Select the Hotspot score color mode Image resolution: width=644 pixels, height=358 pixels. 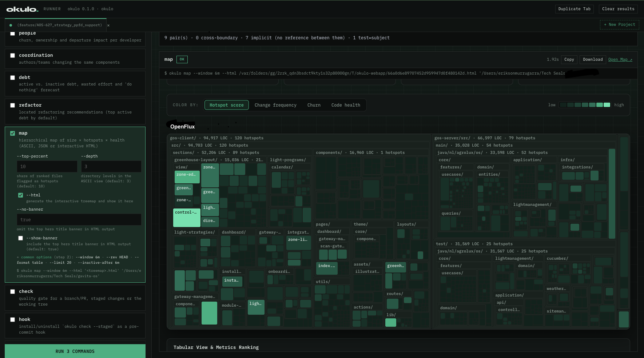[227, 105]
